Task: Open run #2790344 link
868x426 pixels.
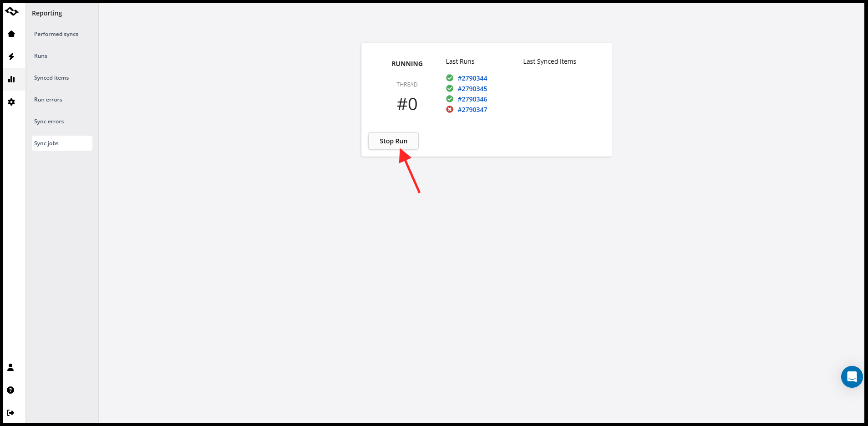Action: pos(472,78)
